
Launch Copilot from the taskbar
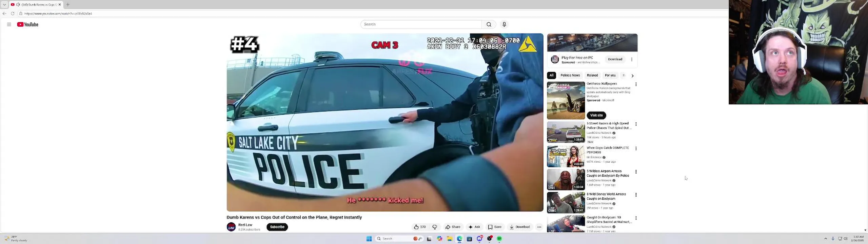coord(439,239)
